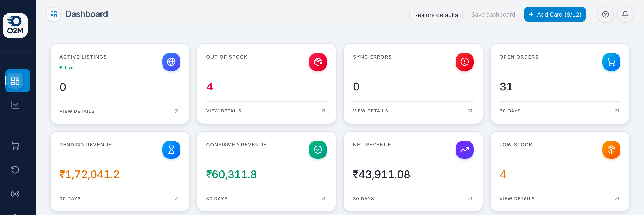Click the Active Listings card title
This screenshot has height=215, width=644.
(x=83, y=57)
